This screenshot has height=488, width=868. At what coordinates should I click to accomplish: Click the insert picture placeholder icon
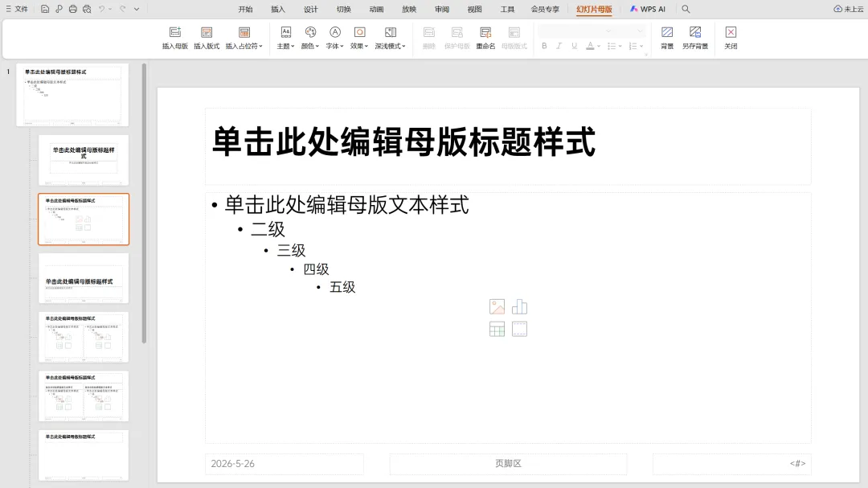pos(497,307)
